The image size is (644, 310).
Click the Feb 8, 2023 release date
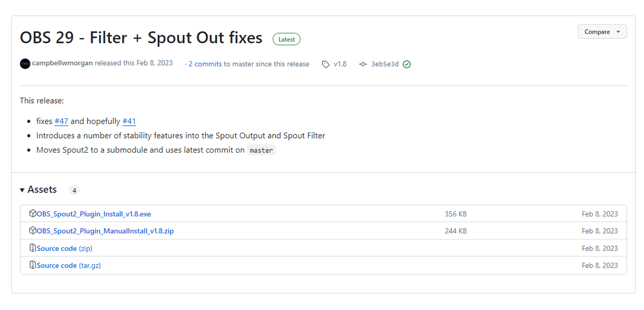(x=155, y=63)
